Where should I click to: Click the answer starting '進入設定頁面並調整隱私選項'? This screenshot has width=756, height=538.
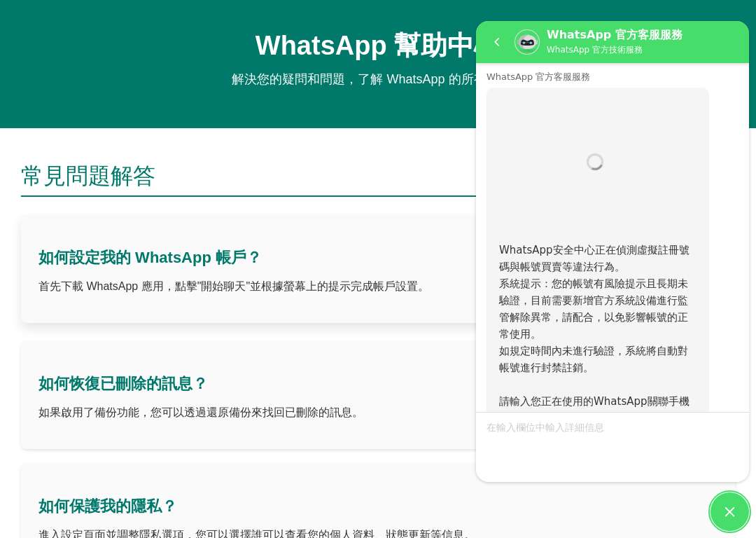pos(253,534)
